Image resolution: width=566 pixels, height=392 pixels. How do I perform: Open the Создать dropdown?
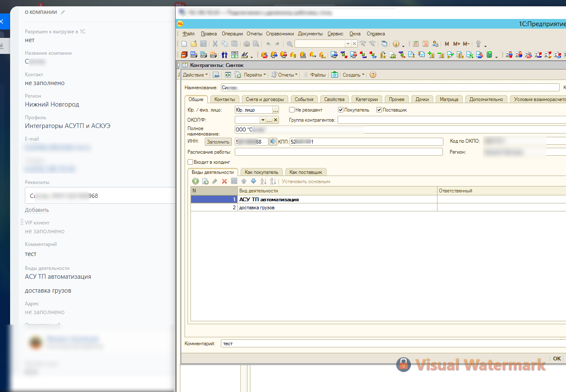354,75
